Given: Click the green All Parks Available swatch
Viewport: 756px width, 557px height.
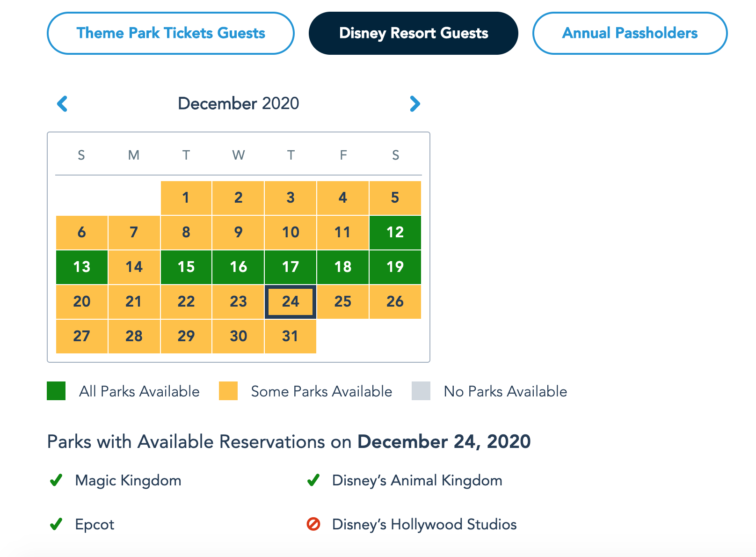Looking at the screenshot, I should (56, 391).
